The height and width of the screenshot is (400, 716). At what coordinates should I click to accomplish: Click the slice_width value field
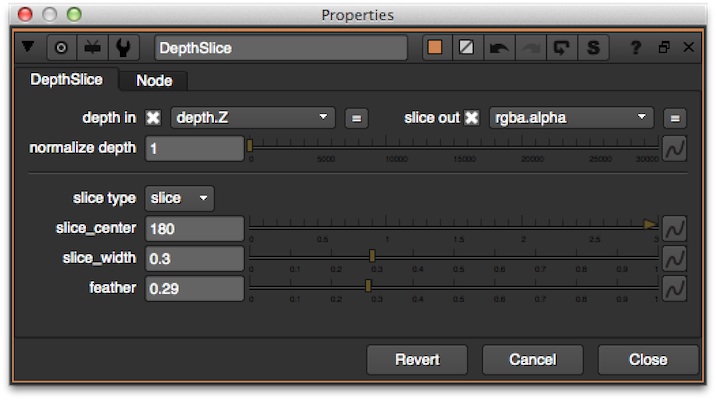click(194, 259)
